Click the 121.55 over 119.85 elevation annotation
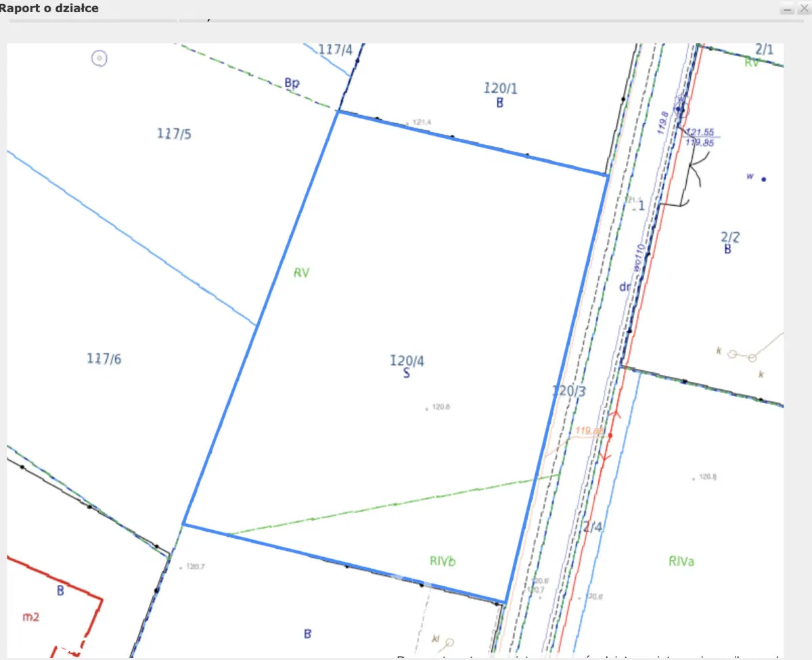Image resolution: width=812 pixels, height=660 pixels. [x=700, y=137]
